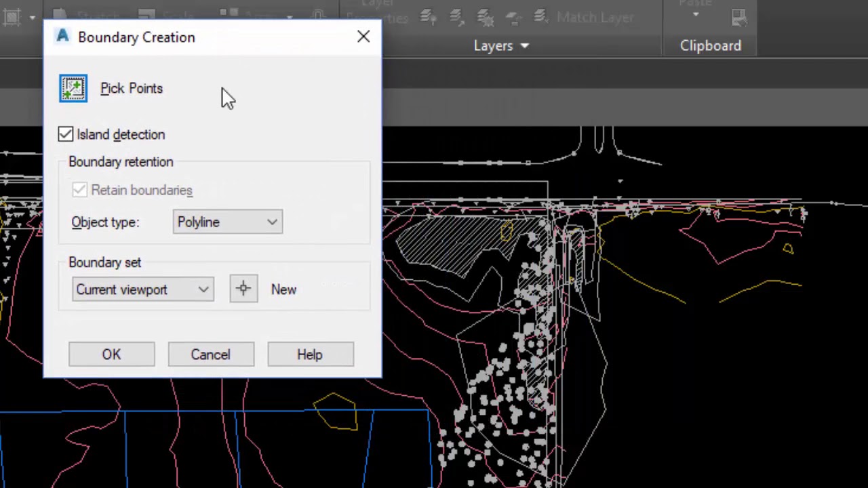Click the Pick Points label text

(132, 88)
